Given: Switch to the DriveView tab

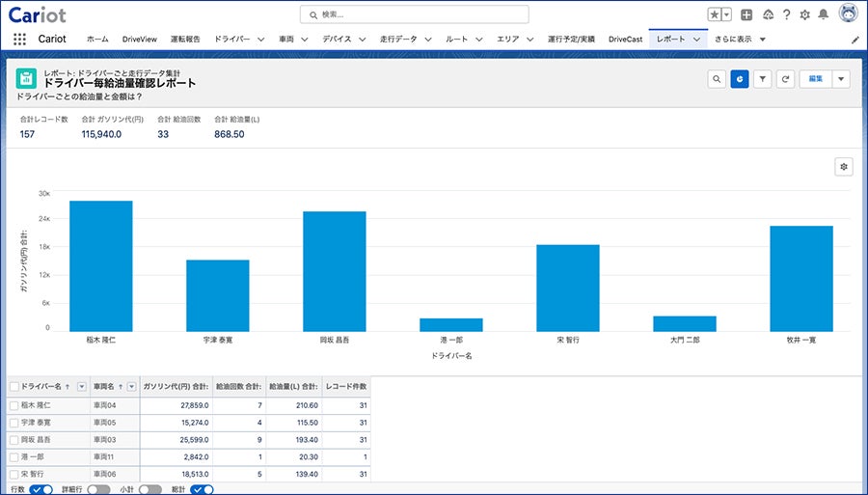Looking at the screenshot, I should click(139, 40).
